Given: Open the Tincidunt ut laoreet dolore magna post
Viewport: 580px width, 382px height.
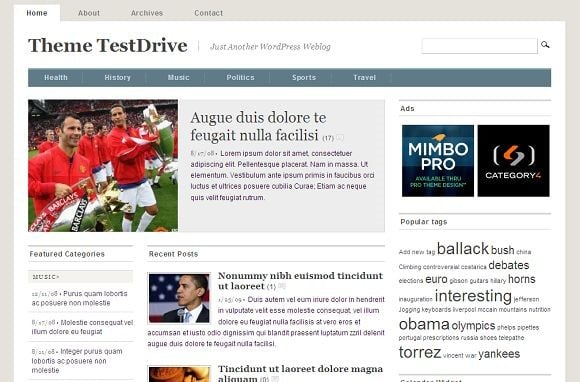Looking at the screenshot, I should (300, 373).
